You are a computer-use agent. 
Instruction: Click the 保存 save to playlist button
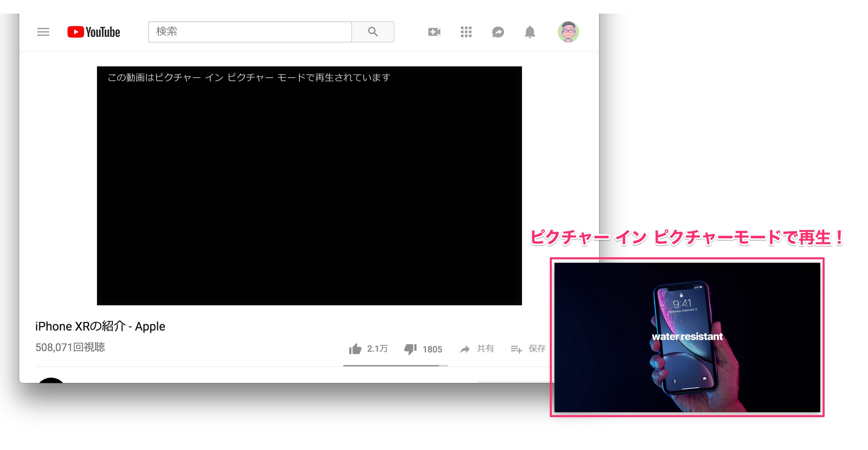click(x=528, y=348)
